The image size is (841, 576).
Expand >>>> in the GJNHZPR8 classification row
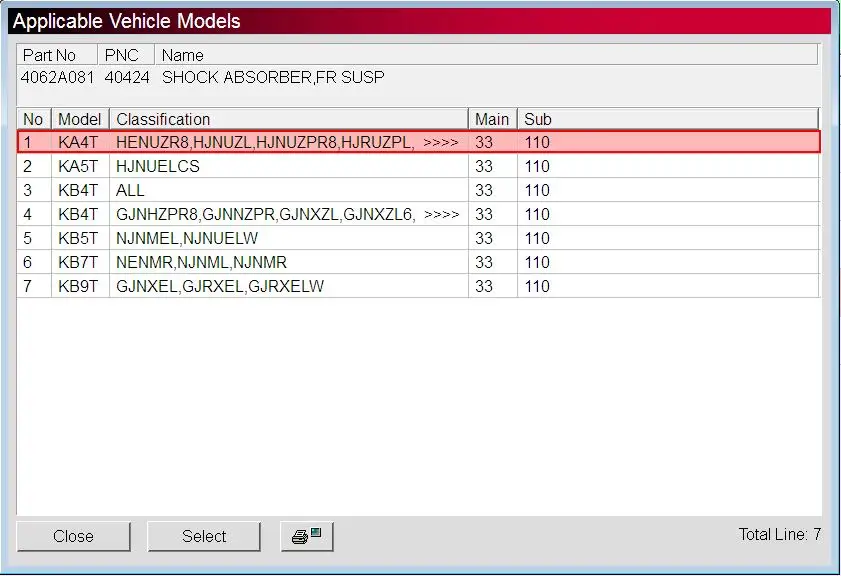[441, 215]
